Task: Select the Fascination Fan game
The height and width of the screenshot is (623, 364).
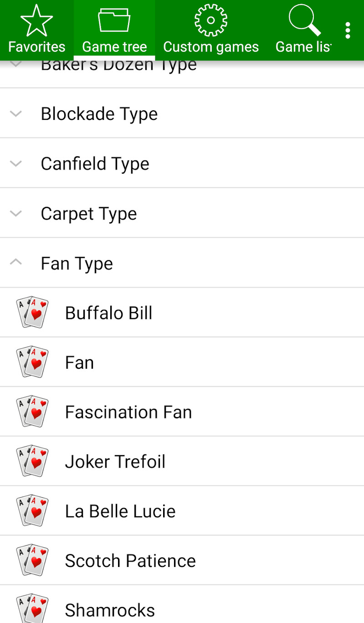Action: pos(128,412)
